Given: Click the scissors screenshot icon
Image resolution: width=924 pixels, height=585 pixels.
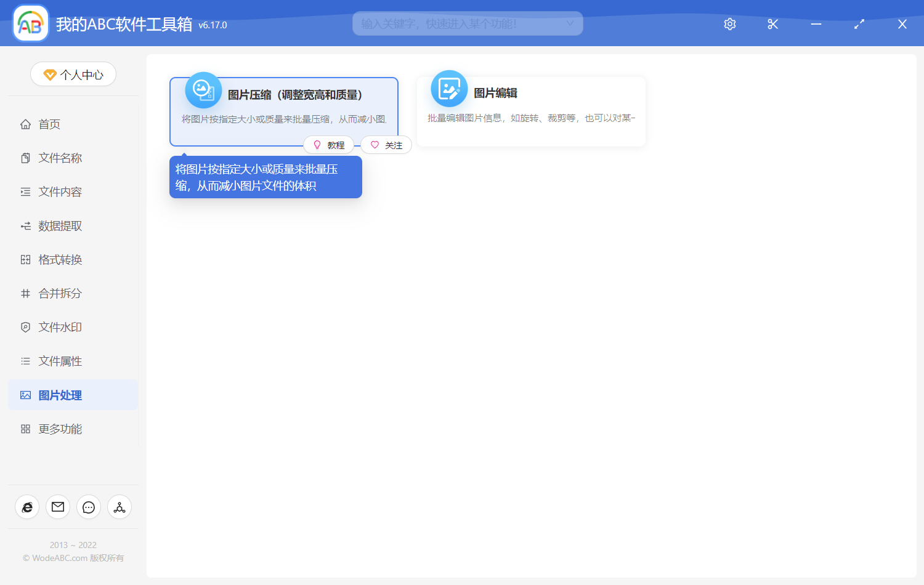Looking at the screenshot, I should pyautogui.click(x=773, y=24).
